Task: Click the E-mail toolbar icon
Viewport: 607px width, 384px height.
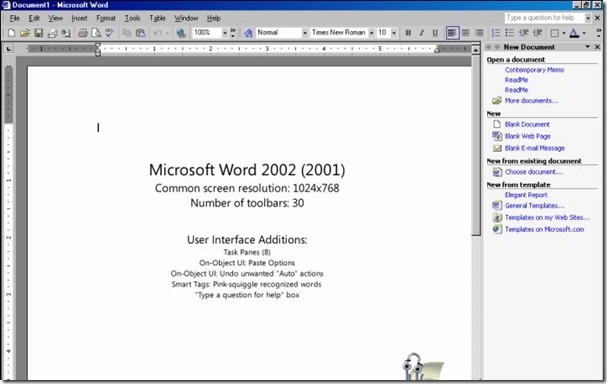Action: click(52, 33)
